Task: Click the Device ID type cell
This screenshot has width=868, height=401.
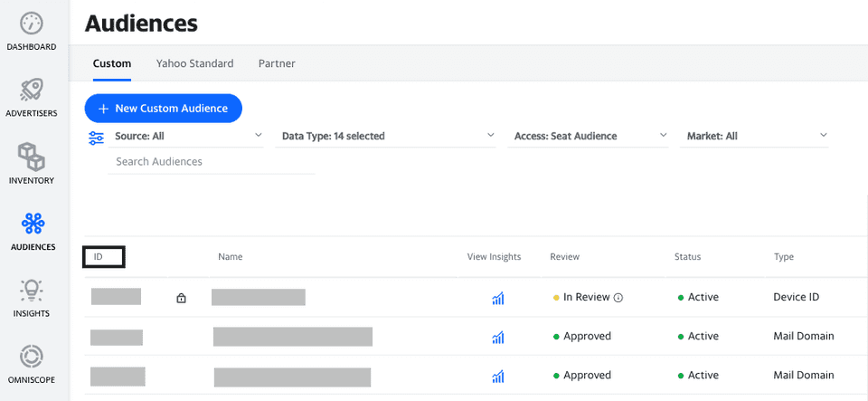Action: [796, 298]
